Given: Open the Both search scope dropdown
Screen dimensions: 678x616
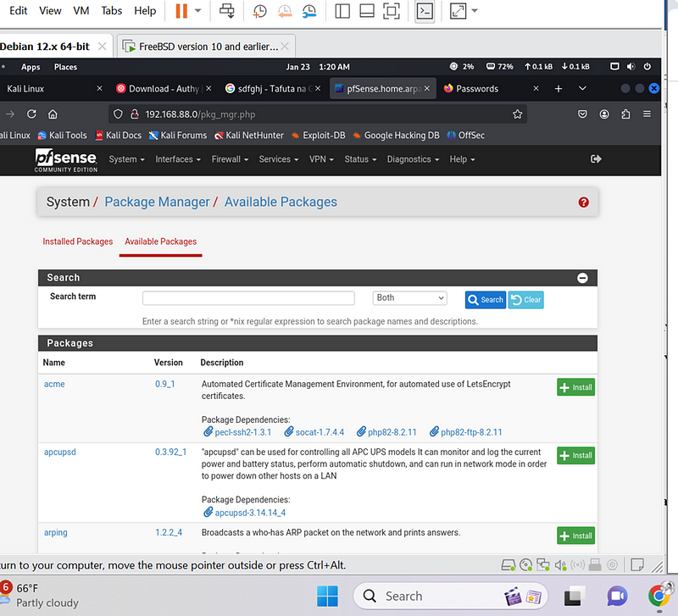Looking at the screenshot, I should click(x=409, y=298).
